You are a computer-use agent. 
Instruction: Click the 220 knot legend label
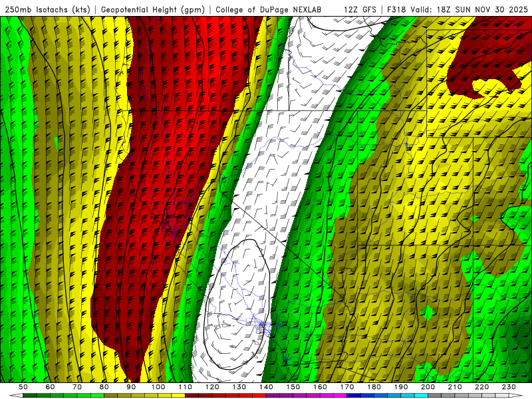(x=481, y=387)
